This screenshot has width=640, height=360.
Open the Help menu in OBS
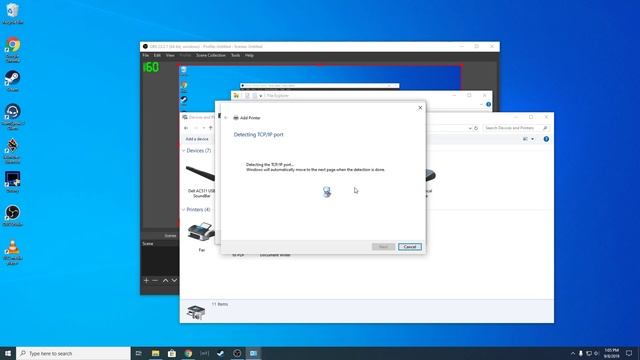point(249,56)
